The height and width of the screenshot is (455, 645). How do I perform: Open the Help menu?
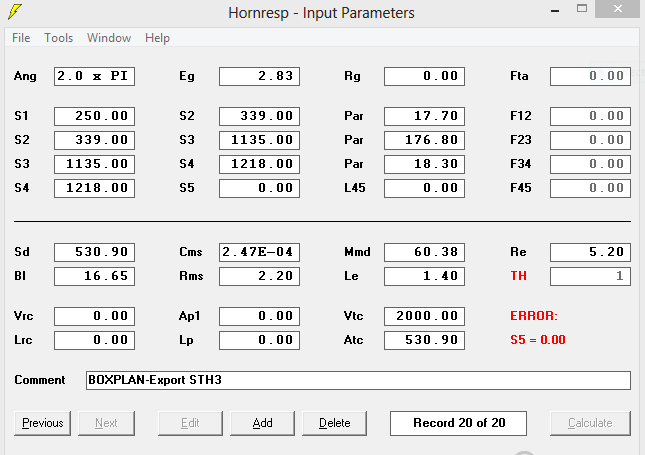pyautogui.click(x=157, y=38)
